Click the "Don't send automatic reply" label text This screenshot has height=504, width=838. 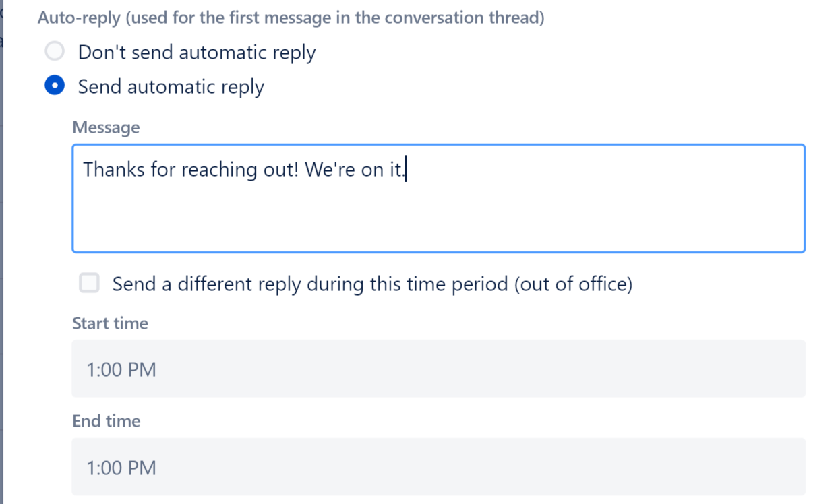[196, 52]
